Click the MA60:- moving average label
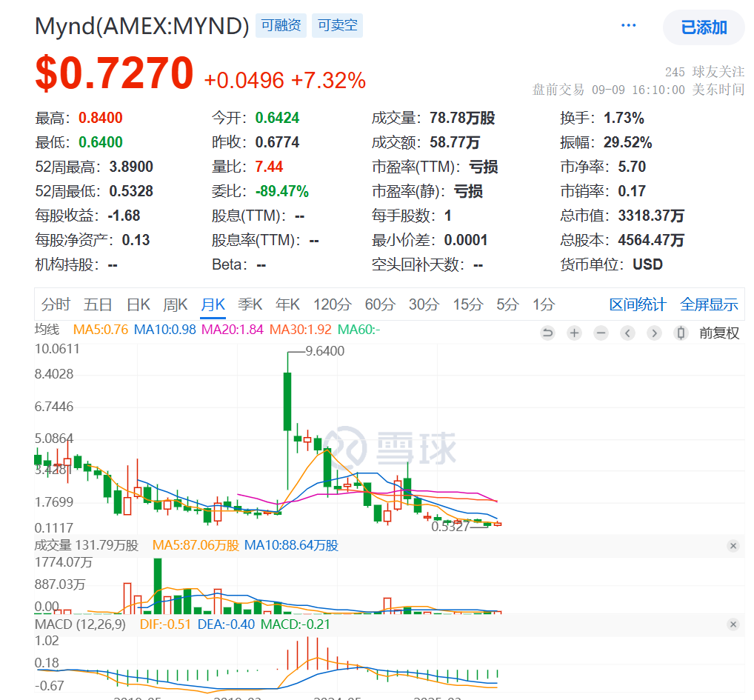The width and height of the screenshot is (754, 700). pyautogui.click(x=358, y=330)
